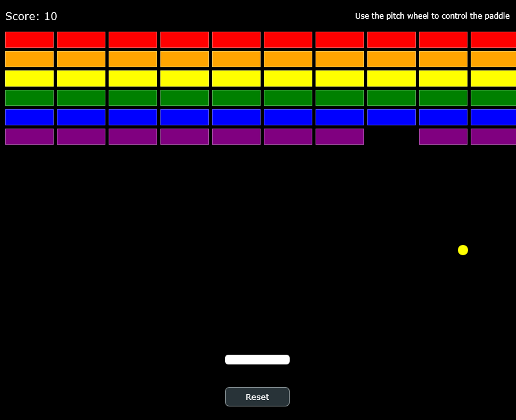Screen dimensions: 516x420
Task: Click the empty gap in the purple row
Action: click(x=391, y=136)
